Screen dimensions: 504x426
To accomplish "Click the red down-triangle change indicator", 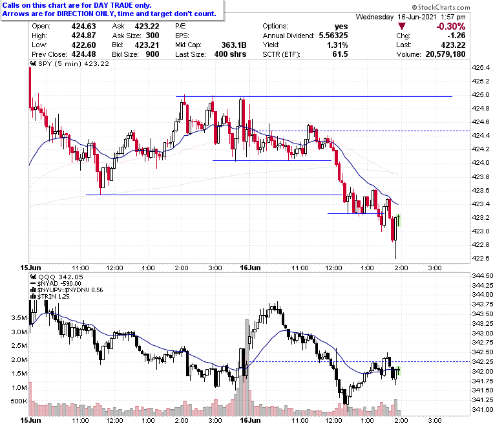I will pyautogui.click(x=401, y=26).
